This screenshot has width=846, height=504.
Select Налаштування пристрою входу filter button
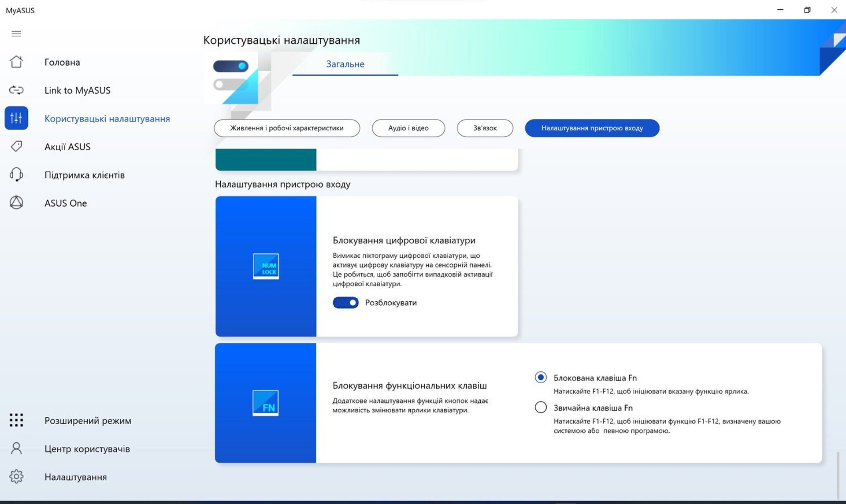click(592, 128)
